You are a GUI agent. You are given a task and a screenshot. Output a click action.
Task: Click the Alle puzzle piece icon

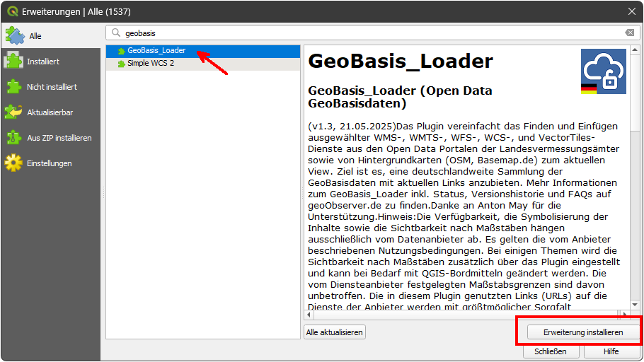point(15,36)
